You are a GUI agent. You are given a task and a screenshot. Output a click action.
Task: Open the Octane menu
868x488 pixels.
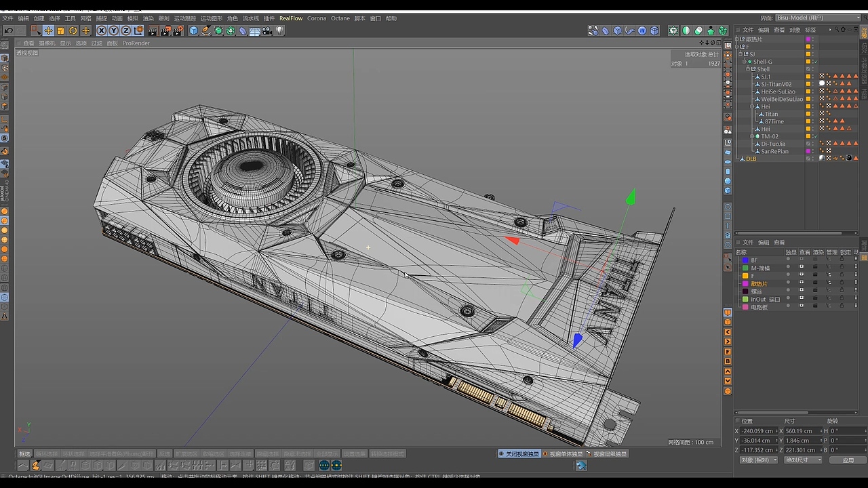340,18
